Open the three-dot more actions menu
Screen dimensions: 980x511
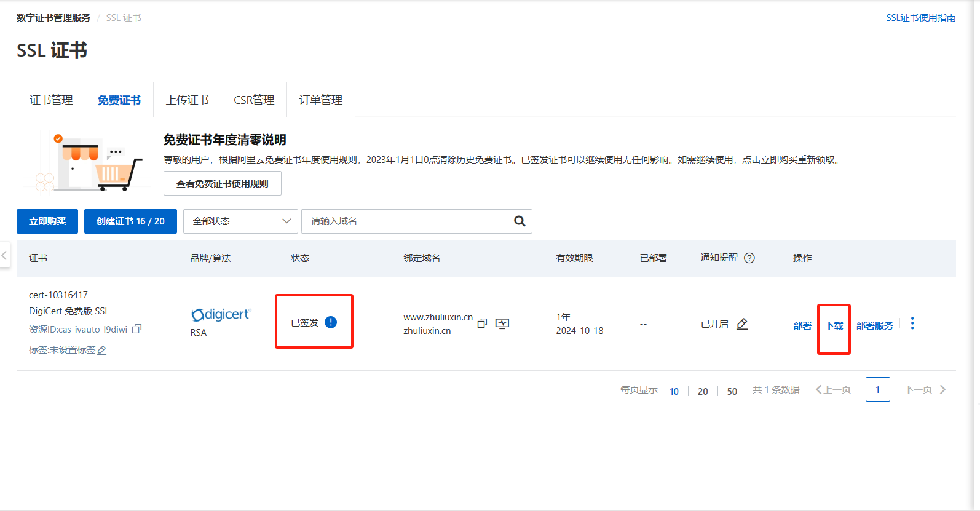(912, 323)
